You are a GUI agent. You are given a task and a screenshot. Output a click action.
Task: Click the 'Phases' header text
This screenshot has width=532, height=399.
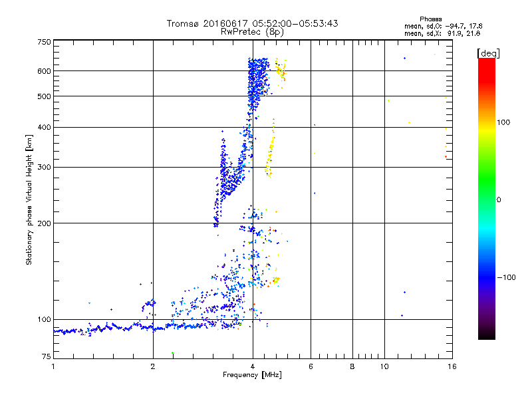(430, 19)
